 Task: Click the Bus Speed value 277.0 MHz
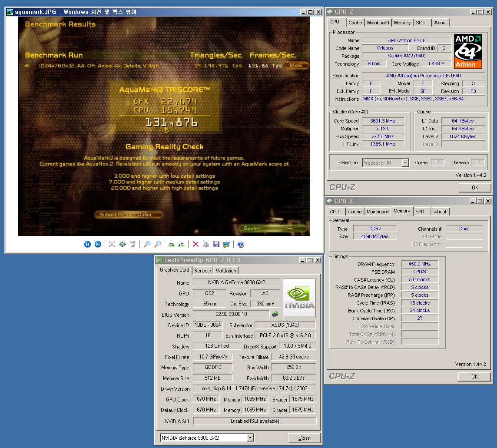click(x=383, y=136)
